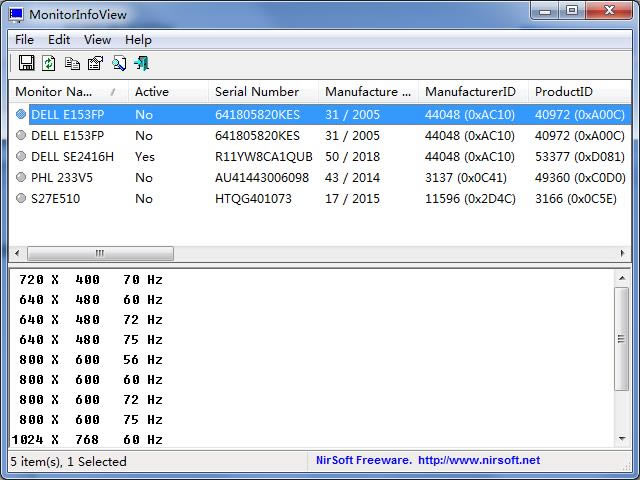Screen dimensions: 640x480
Task: Click the lower pane vertical scrollbar thumb
Action: [x=622, y=339]
